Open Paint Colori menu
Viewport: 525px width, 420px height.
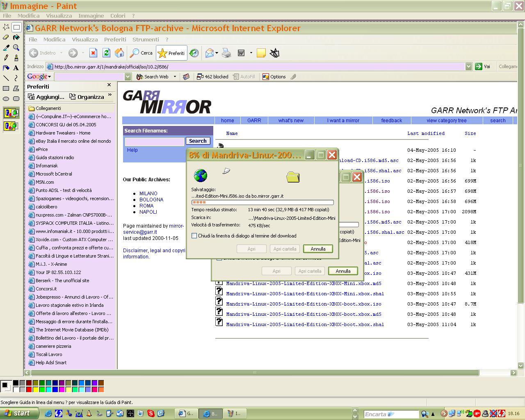tap(118, 16)
